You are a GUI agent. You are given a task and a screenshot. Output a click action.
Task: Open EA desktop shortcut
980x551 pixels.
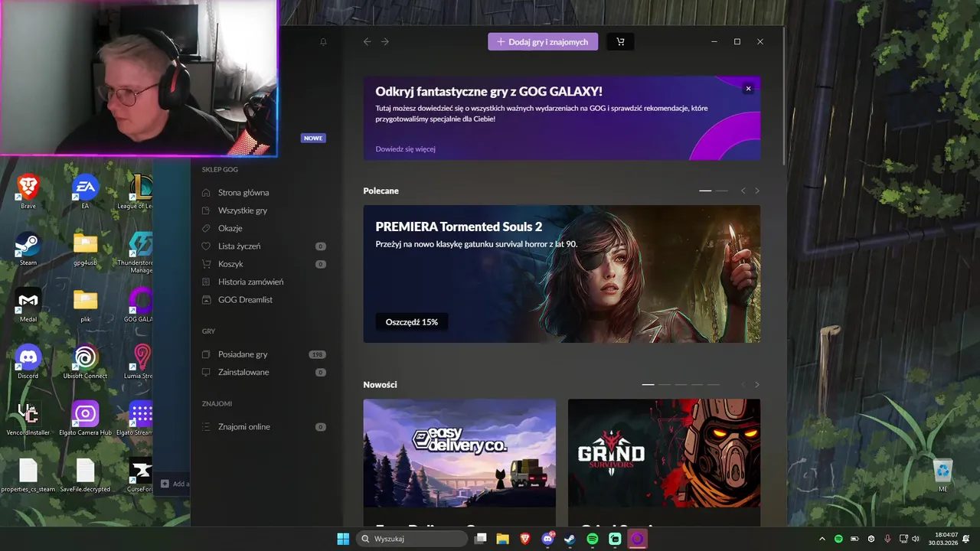coord(85,191)
